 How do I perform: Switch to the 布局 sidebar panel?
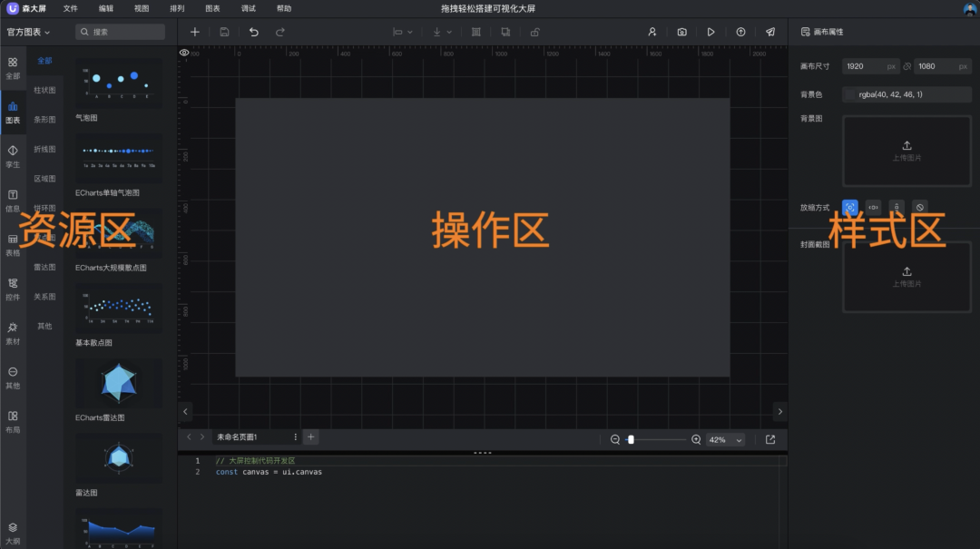point(13,421)
